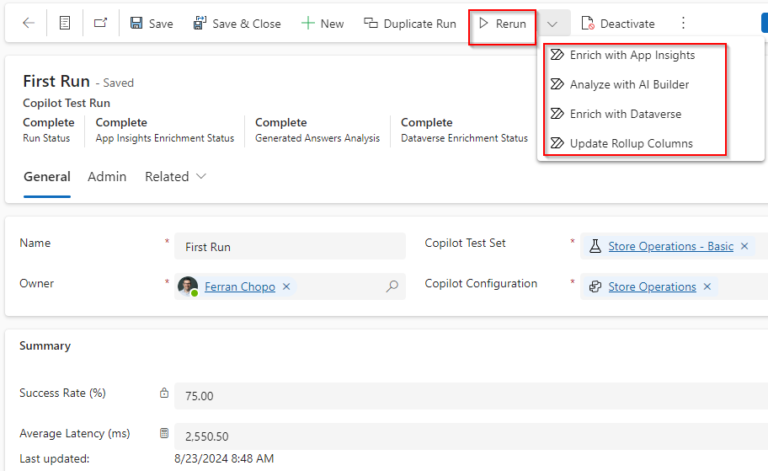The height and width of the screenshot is (471, 768).
Task: Click the Save floppy disk icon
Action: tap(136, 23)
